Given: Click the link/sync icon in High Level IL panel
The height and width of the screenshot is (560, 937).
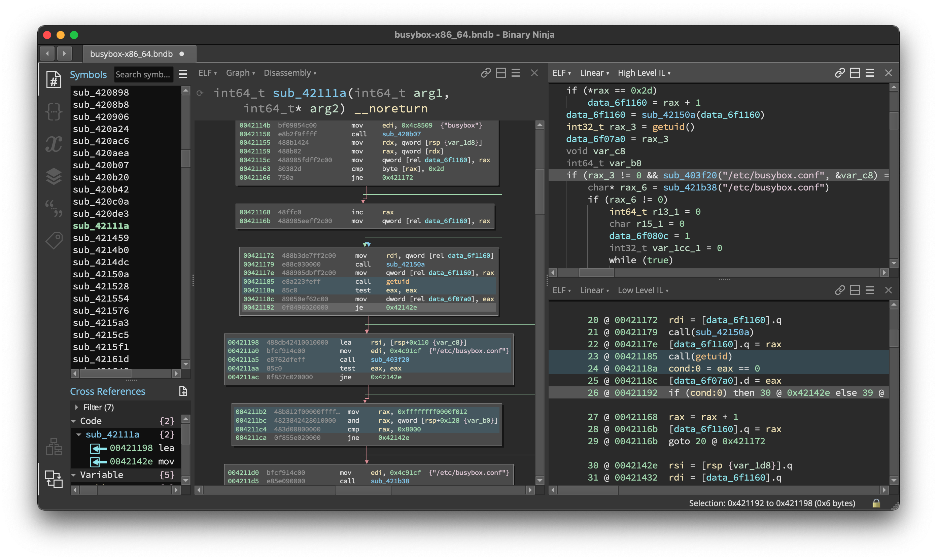Looking at the screenshot, I should point(840,73).
